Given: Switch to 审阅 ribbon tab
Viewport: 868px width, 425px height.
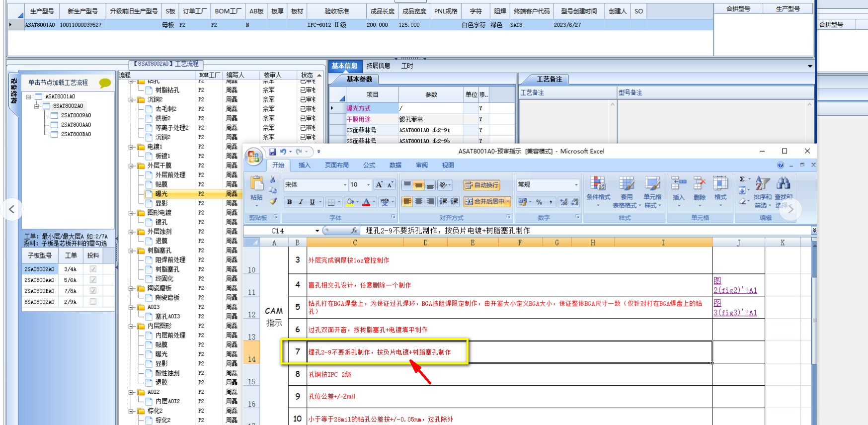Looking at the screenshot, I should coord(422,165).
